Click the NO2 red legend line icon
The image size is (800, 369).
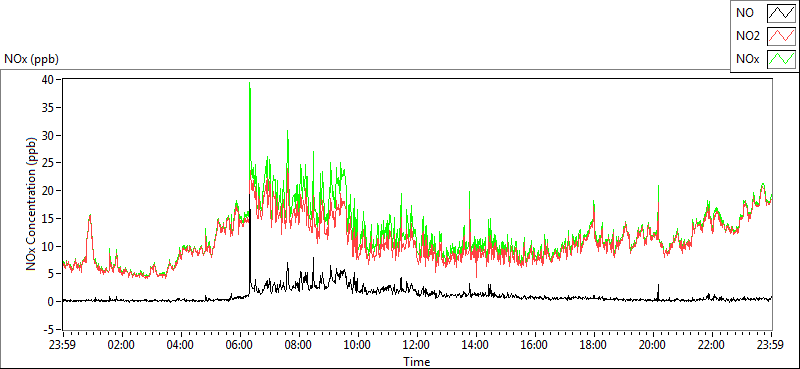781,36
